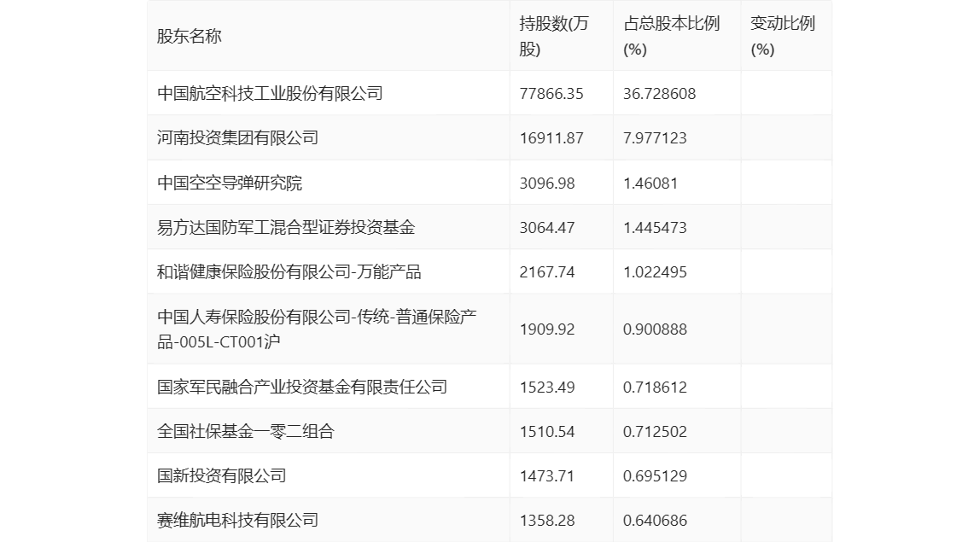Select the value 1909.92
This screenshot has height=542, width=980.
point(547,329)
